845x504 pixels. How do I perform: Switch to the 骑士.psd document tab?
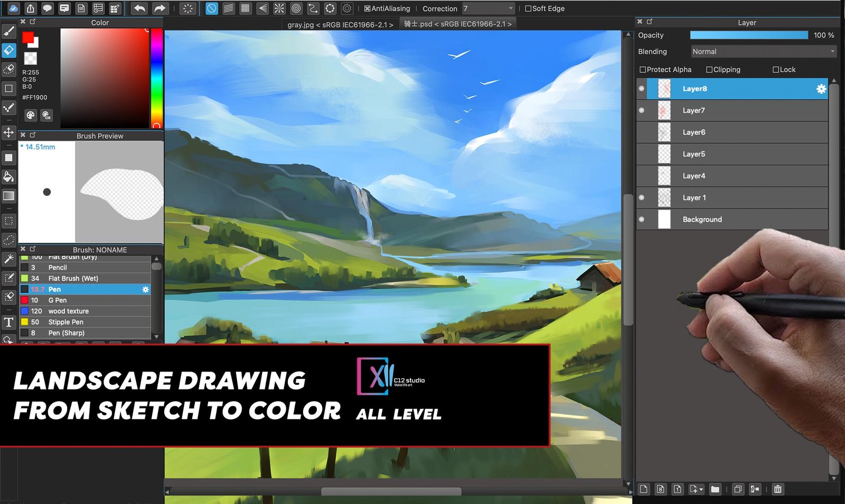457,24
